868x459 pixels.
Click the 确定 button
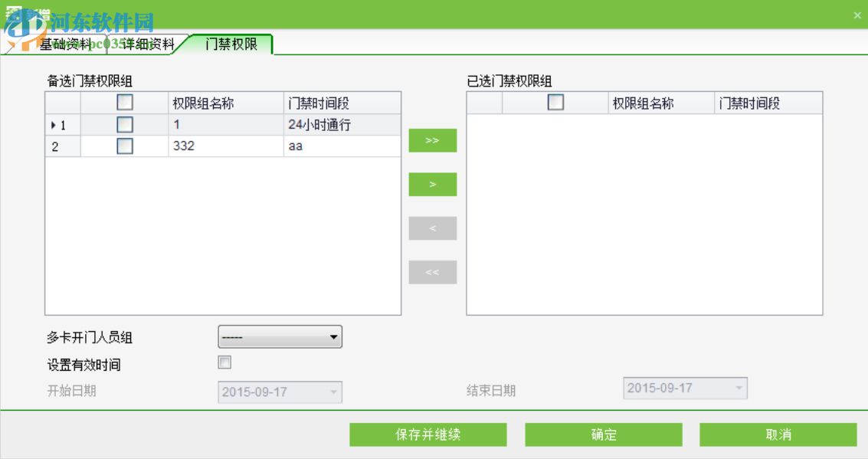click(603, 434)
